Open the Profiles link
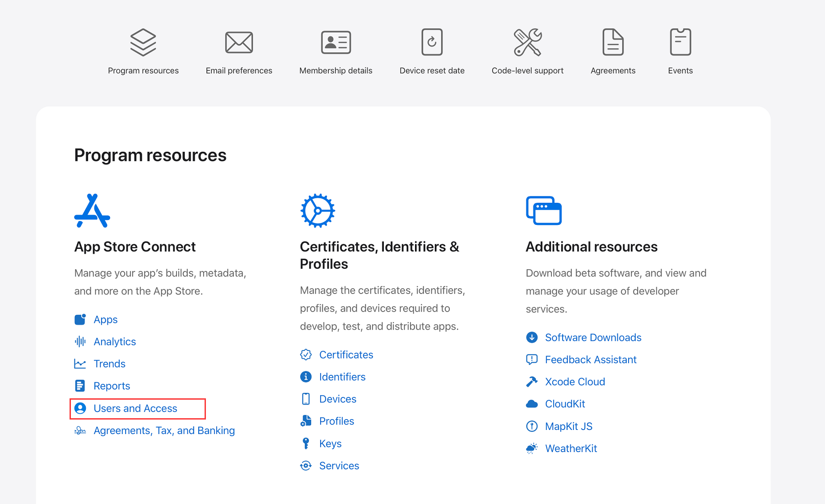This screenshot has height=504, width=825. click(336, 421)
